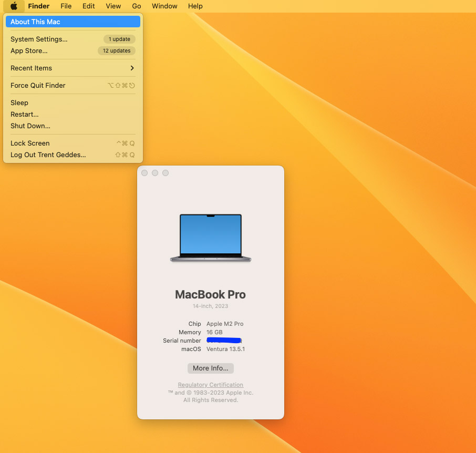476x453 pixels.
Task: Select Lock Screen menu item
Action: 73,143
